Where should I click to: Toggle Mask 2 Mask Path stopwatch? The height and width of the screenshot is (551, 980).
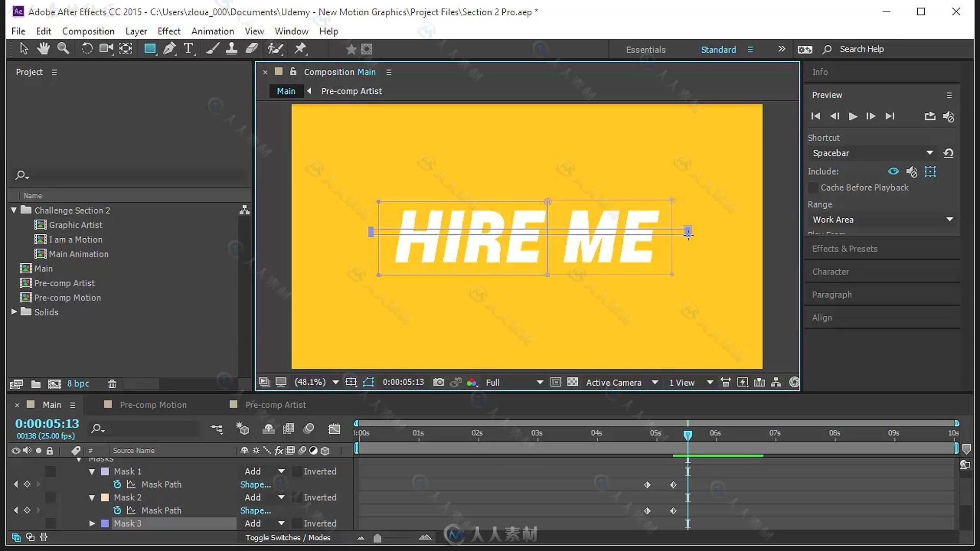(117, 510)
